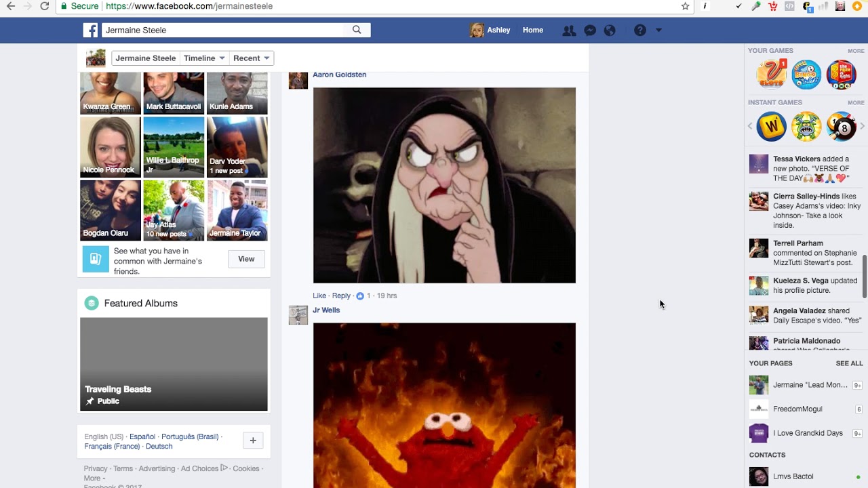Open the Privacy footer link
The width and height of the screenshot is (868, 488).
click(x=96, y=469)
